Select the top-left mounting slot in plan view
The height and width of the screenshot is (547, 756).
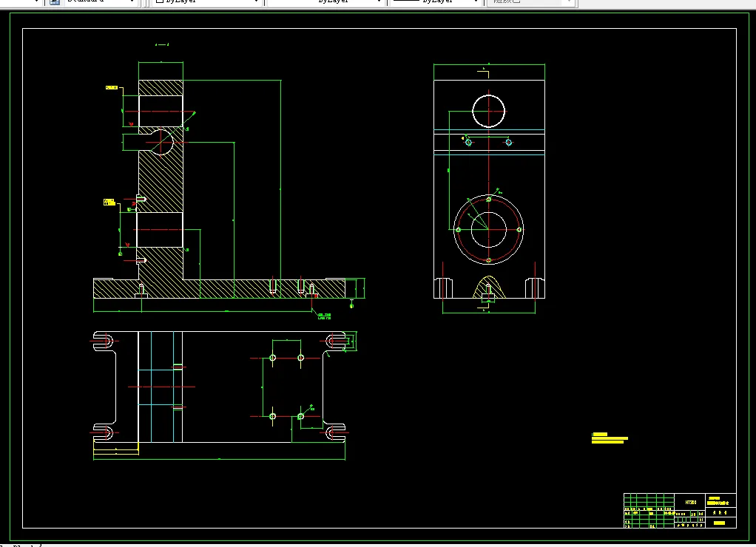[x=103, y=342]
